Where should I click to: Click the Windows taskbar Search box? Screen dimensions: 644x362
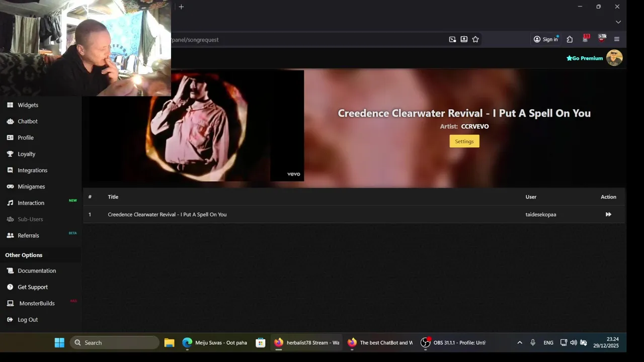[x=115, y=343]
